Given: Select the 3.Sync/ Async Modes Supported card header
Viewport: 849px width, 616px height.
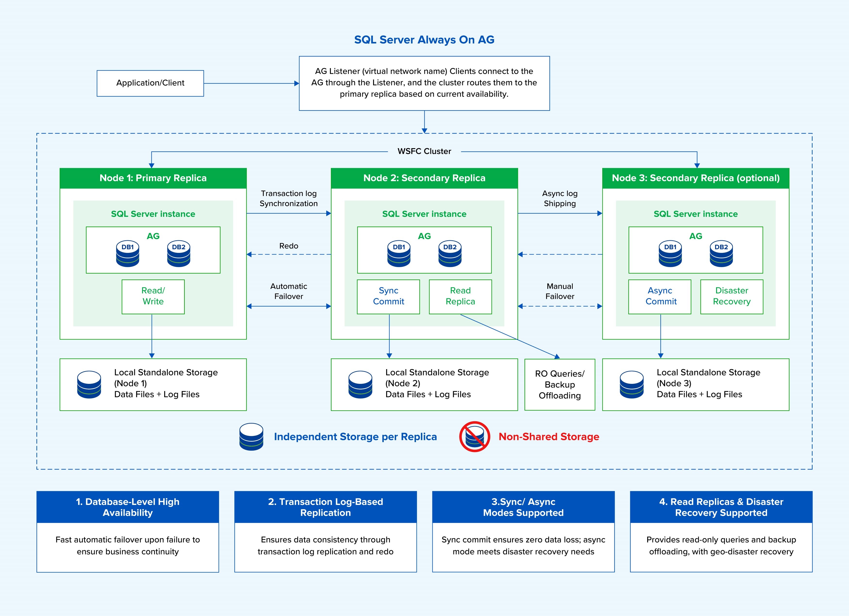Looking at the screenshot, I should coord(523,507).
